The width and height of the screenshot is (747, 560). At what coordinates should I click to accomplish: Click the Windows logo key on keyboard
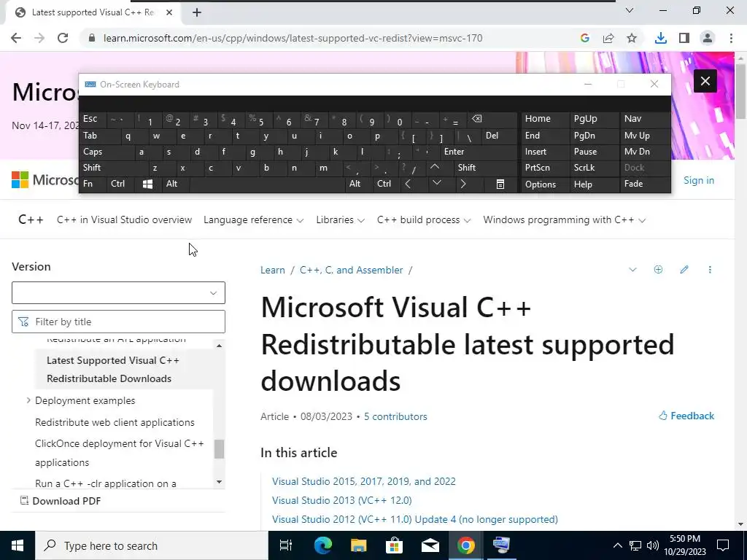[147, 184]
